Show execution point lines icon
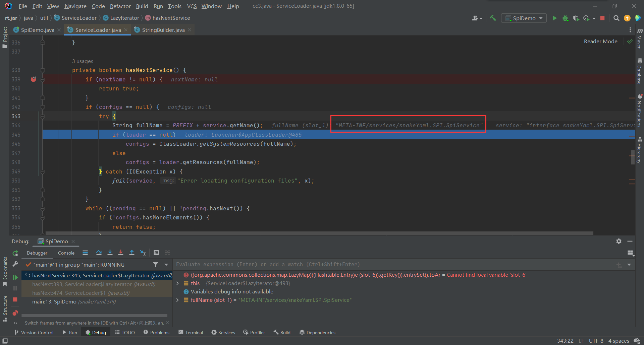 point(85,253)
